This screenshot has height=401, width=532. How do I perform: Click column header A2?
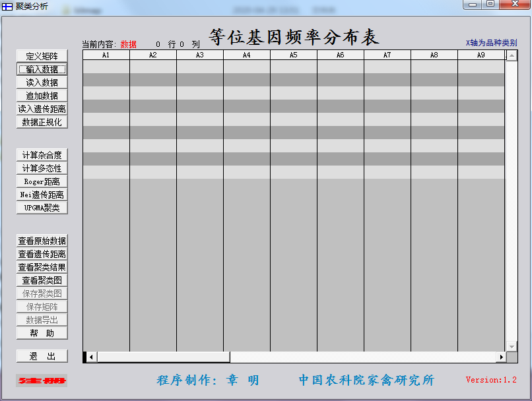153,55
